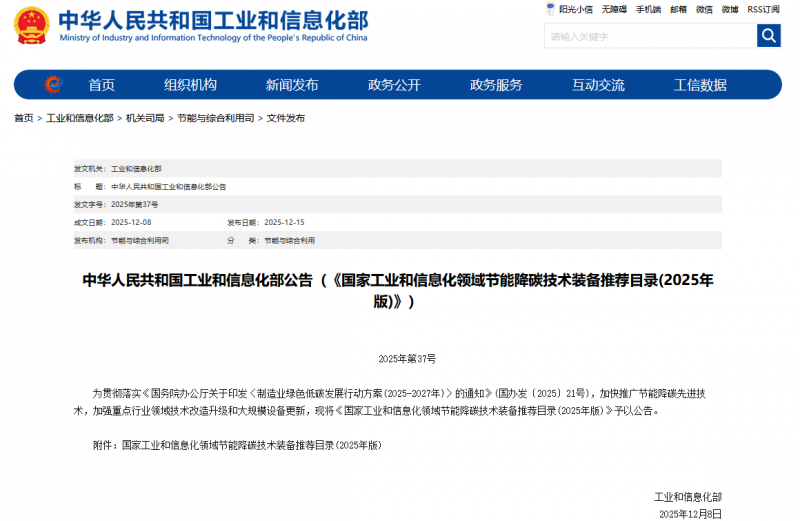This screenshot has width=800, height=521.
Task: Open 机关司局 breadcrumb link
Action: 145,118
